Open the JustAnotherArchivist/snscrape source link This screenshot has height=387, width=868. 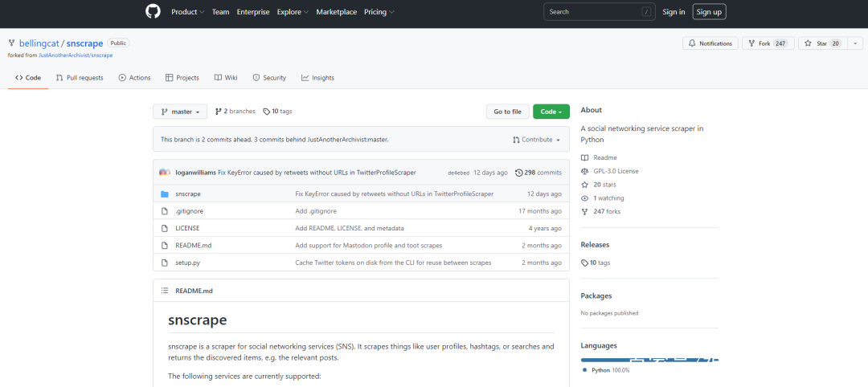point(76,55)
